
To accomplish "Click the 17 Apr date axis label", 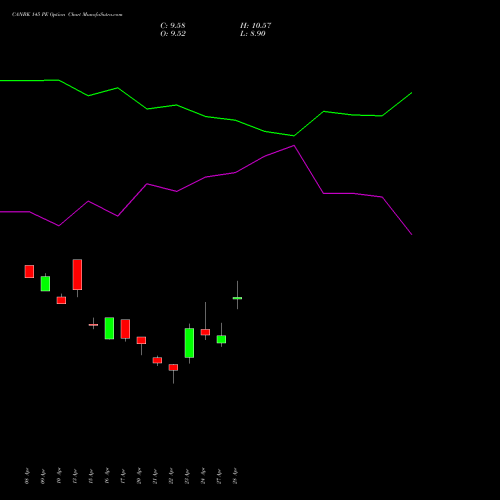I will click(x=123, y=476).
